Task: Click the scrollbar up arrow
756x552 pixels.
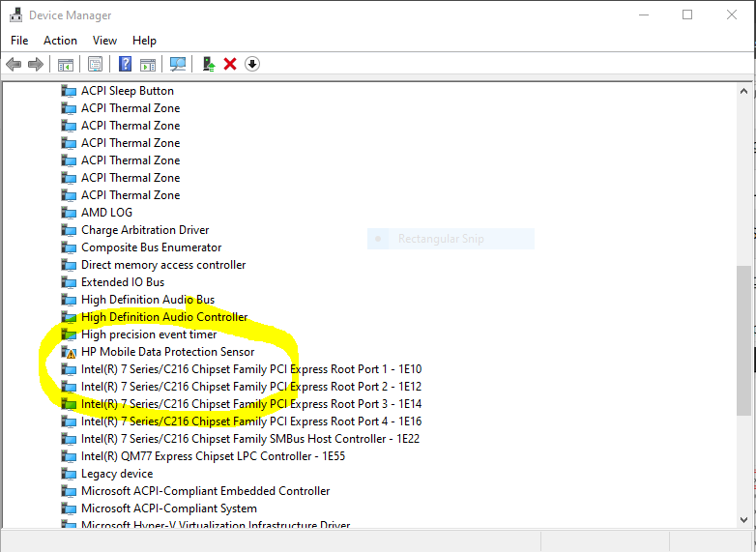Action: tap(743, 91)
